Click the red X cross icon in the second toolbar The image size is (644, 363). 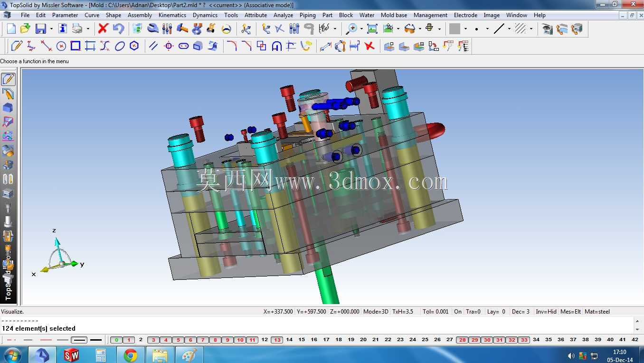[x=369, y=46]
